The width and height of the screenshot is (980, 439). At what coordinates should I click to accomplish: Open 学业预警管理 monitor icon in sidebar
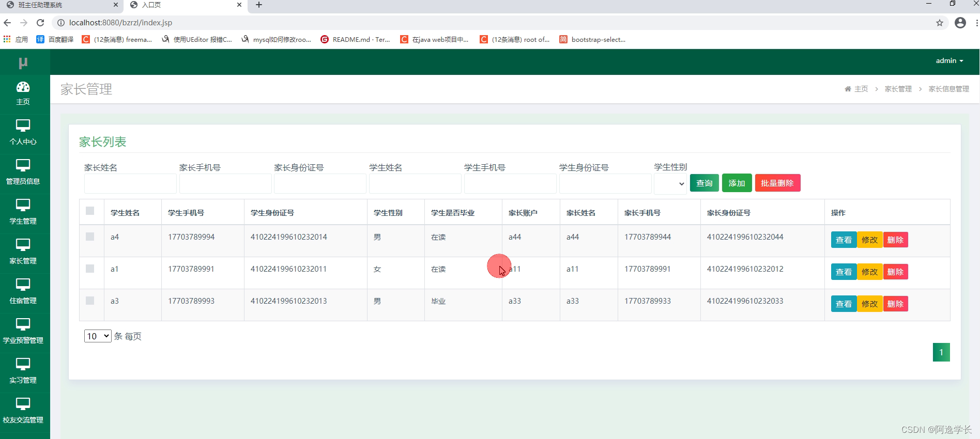23,324
